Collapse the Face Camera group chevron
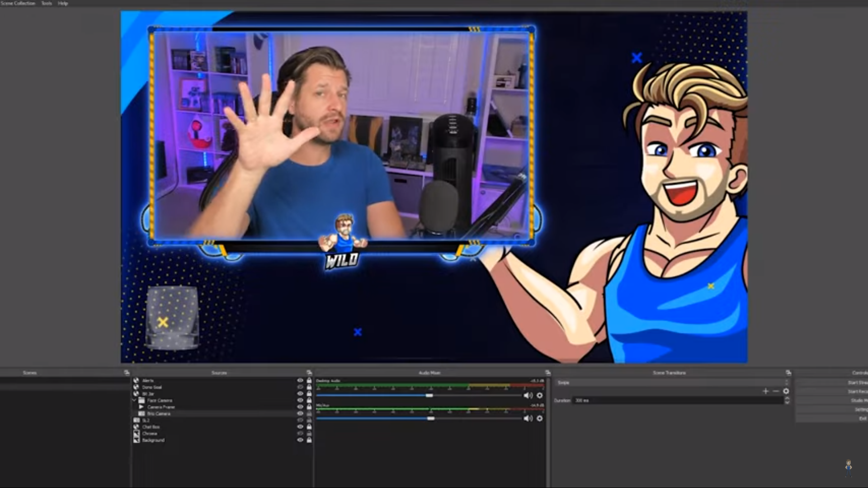Viewport: 868px width, 488px height. [134, 400]
